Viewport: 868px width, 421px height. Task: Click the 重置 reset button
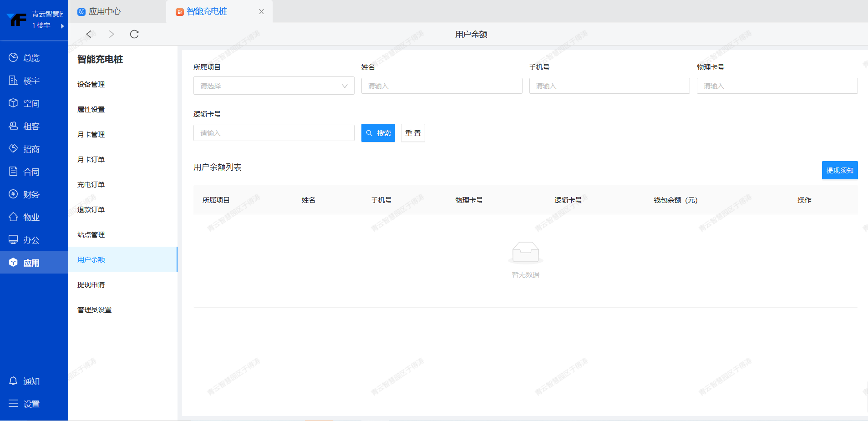(413, 133)
